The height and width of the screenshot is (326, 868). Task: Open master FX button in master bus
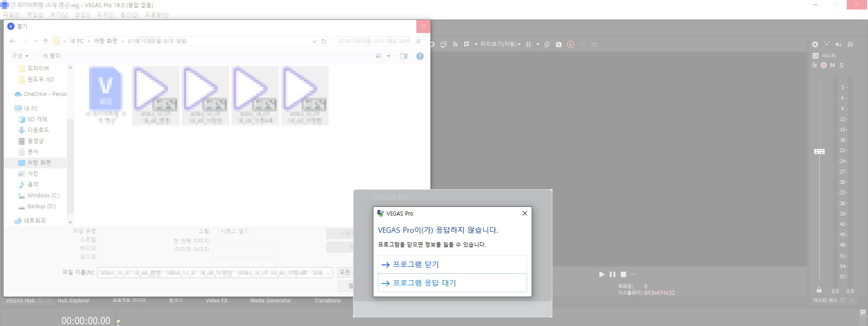coord(815,65)
